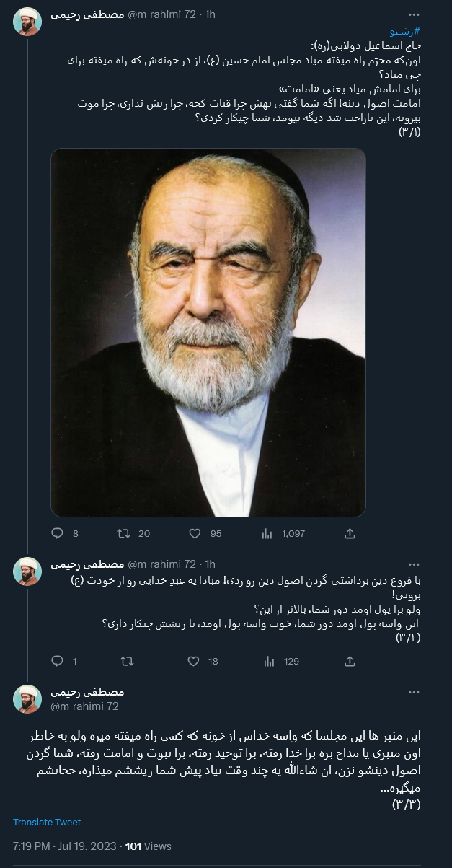452x868 pixels.
Task: Open the share icon on the second tweet
Action: point(350,660)
